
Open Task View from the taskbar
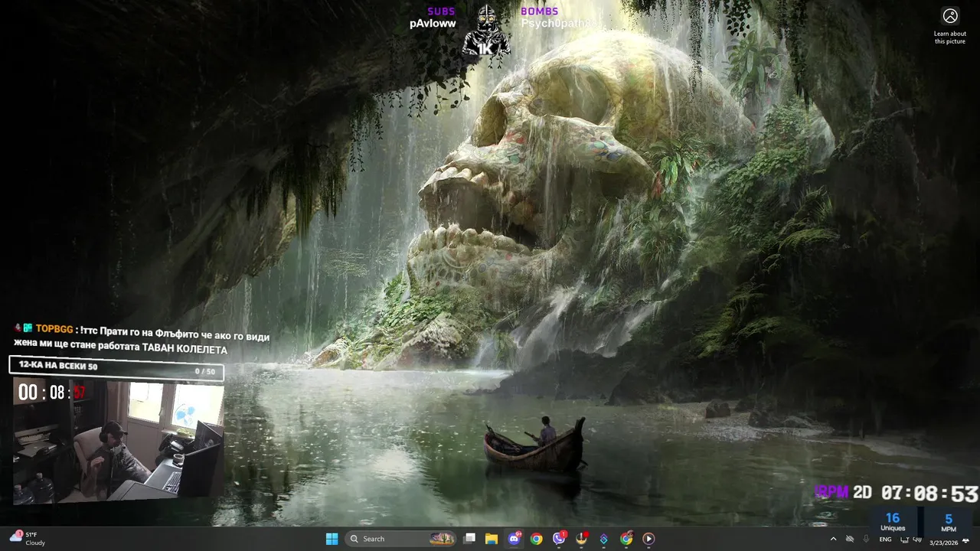[x=470, y=539]
